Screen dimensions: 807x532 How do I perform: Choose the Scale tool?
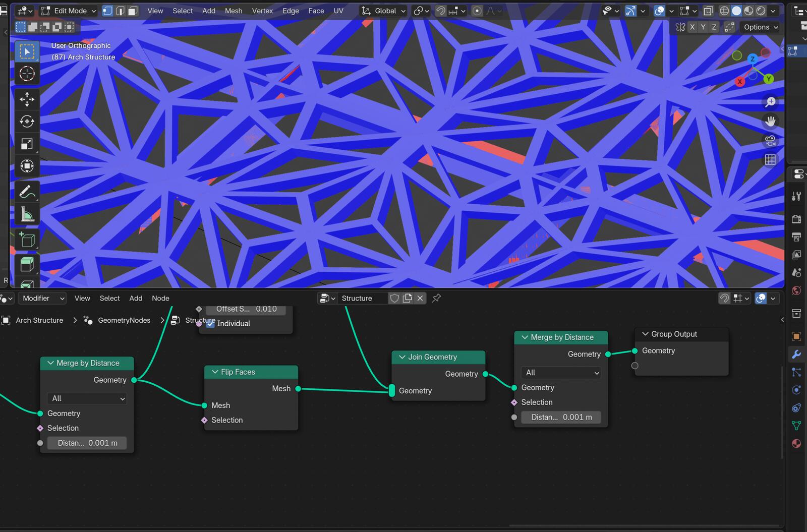pos(27,144)
